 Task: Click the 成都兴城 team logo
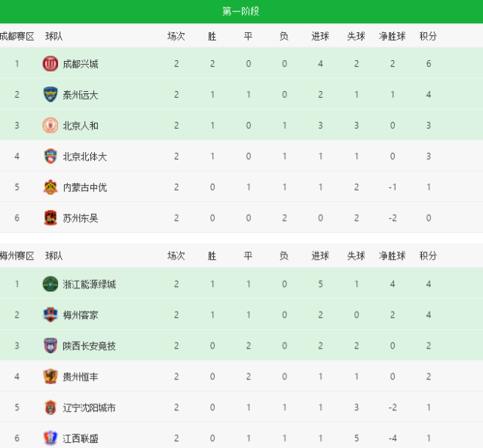[x=50, y=64]
